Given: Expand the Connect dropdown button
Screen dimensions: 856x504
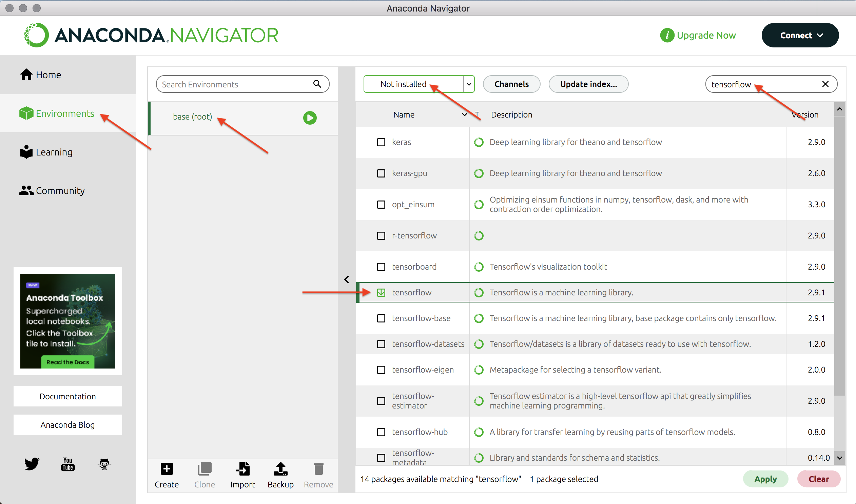Looking at the screenshot, I should pos(800,35).
